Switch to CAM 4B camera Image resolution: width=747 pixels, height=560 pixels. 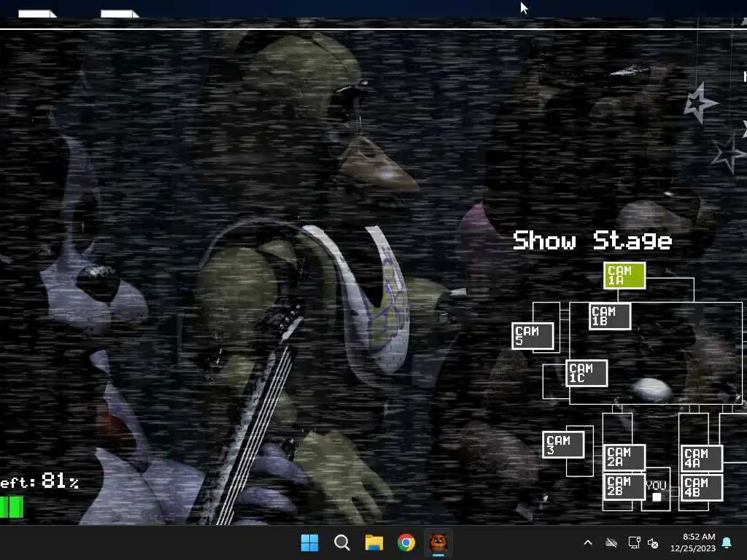tap(703, 488)
